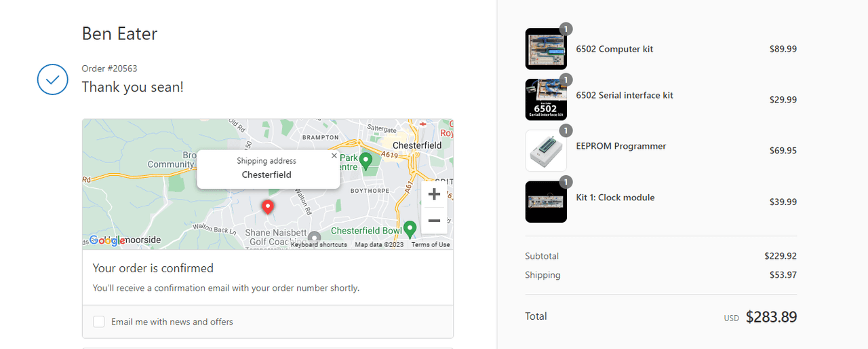Click the red shipping location pin
The image size is (868, 349).
268,206
